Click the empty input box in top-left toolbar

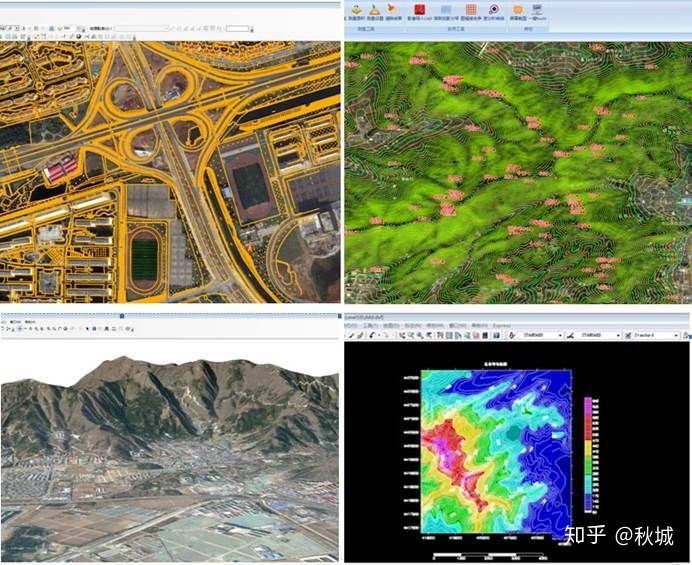coord(238,28)
